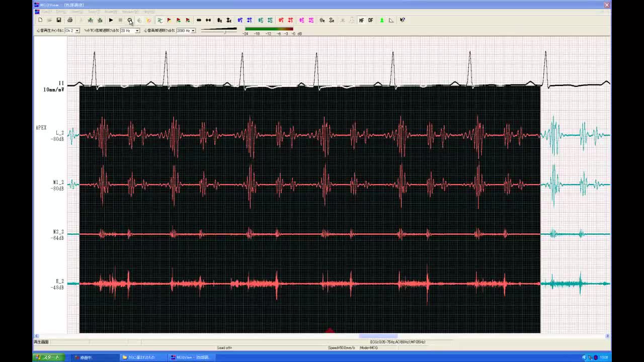Toggle the triangle ruler measurement tool
The width and height of the screenshot is (644, 362).
tap(391, 20)
